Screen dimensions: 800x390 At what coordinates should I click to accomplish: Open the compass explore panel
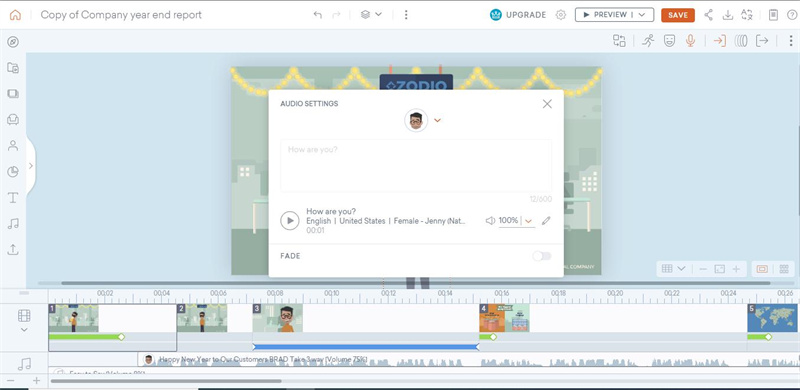pos(13,42)
